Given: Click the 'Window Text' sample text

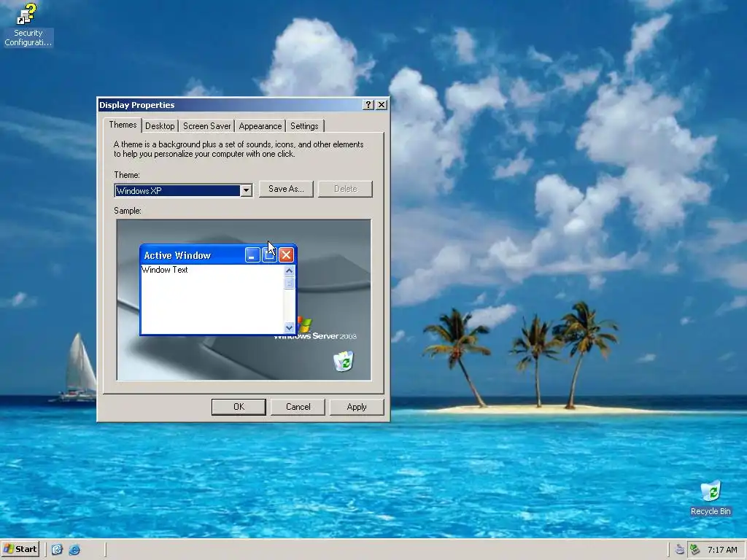Looking at the screenshot, I should tap(165, 270).
